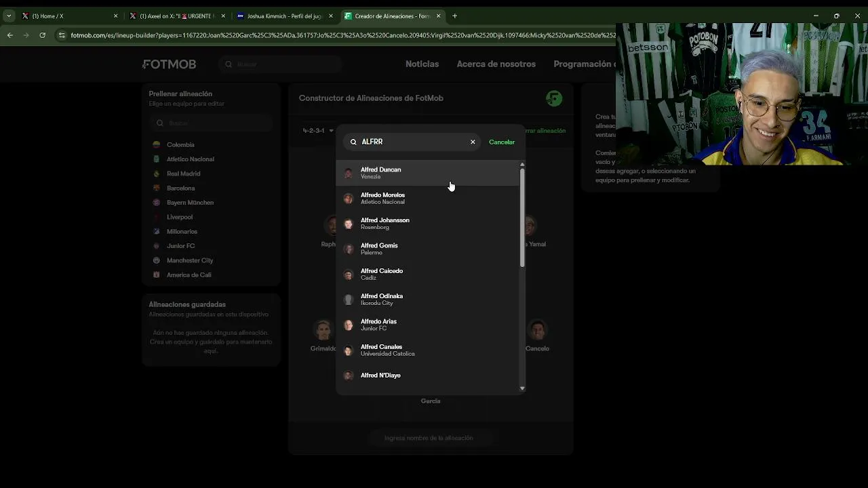
Task: Click Alfred Odinaka's placeholder avatar
Action: [348, 300]
